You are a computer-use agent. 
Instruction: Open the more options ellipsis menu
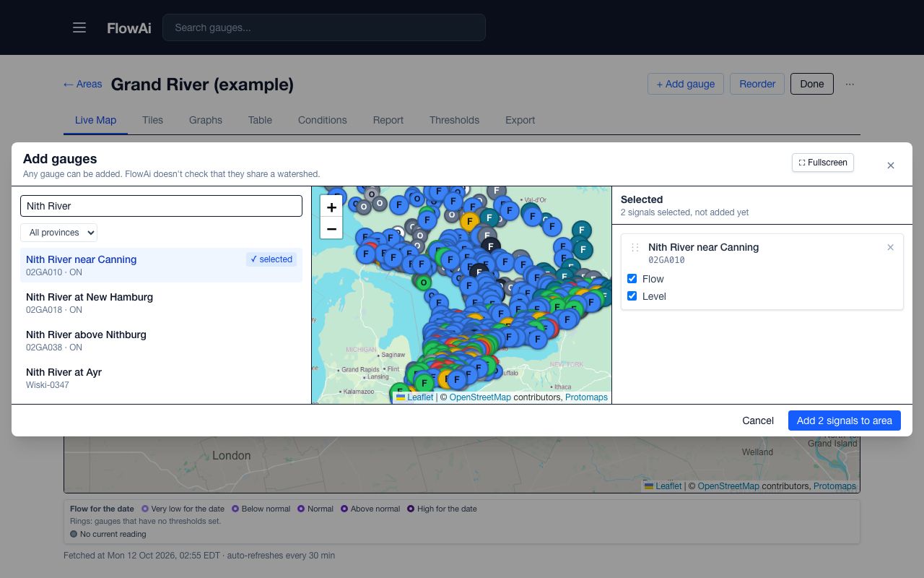(x=850, y=84)
